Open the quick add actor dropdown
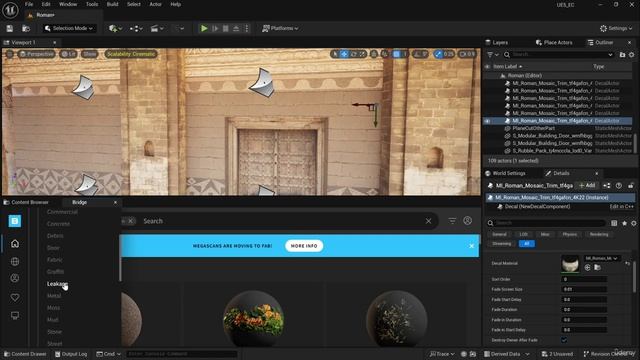This screenshot has height=360, width=640. pos(115,28)
